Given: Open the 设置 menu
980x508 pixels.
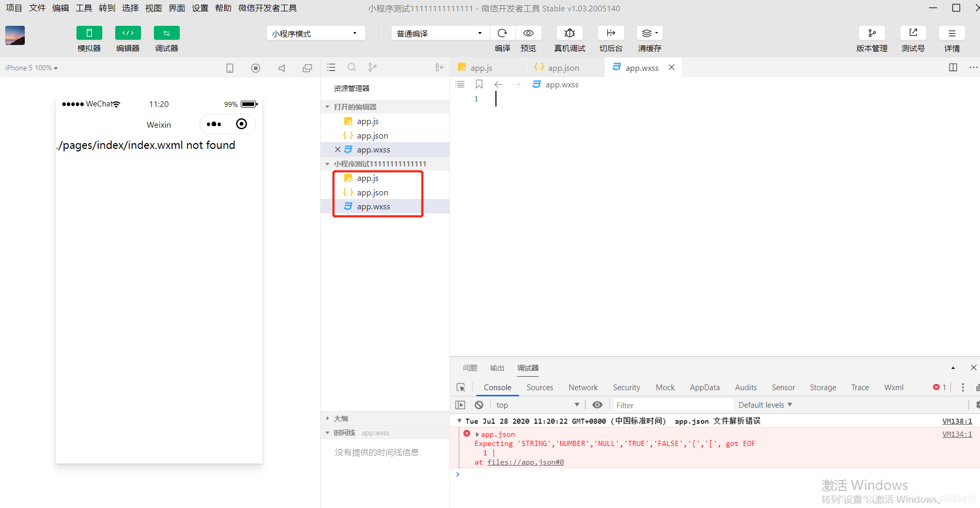Looking at the screenshot, I should tap(200, 8).
